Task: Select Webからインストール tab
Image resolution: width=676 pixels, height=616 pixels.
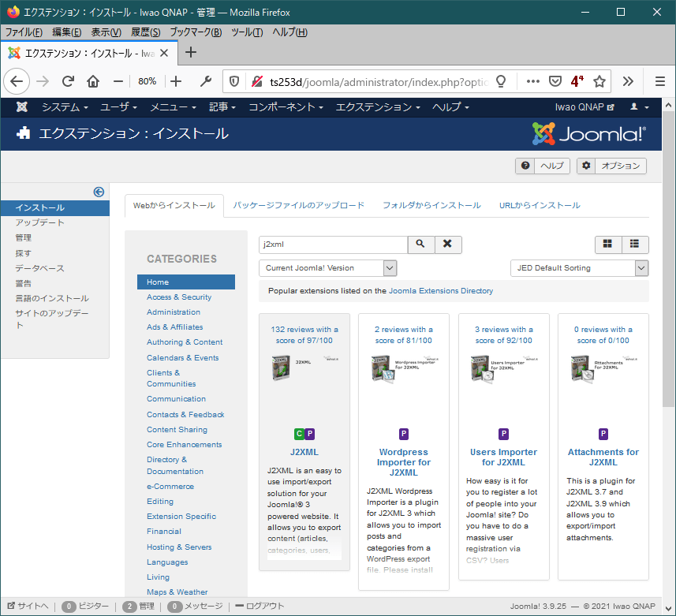Action: coord(174,206)
